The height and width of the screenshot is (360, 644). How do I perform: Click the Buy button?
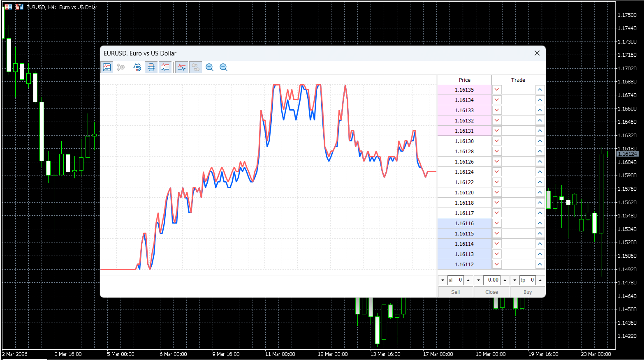tap(528, 292)
